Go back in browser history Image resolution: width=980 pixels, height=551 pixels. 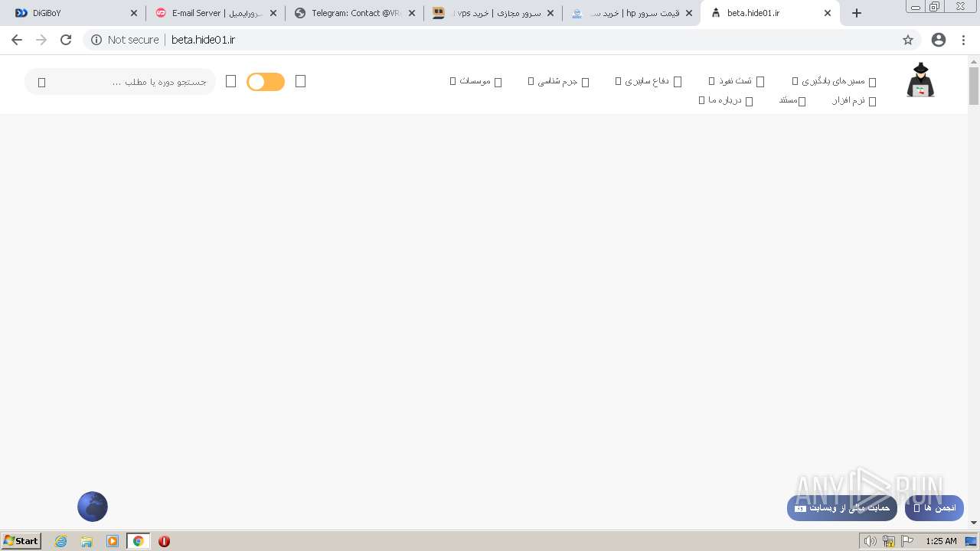(17, 40)
